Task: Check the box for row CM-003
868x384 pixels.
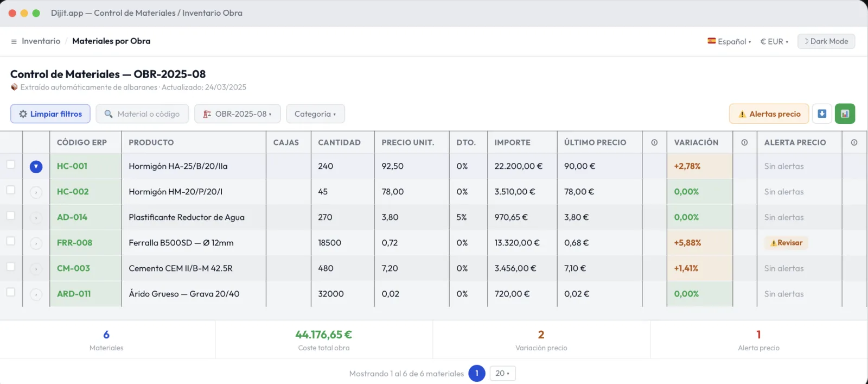Action: [x=10, y=266]
